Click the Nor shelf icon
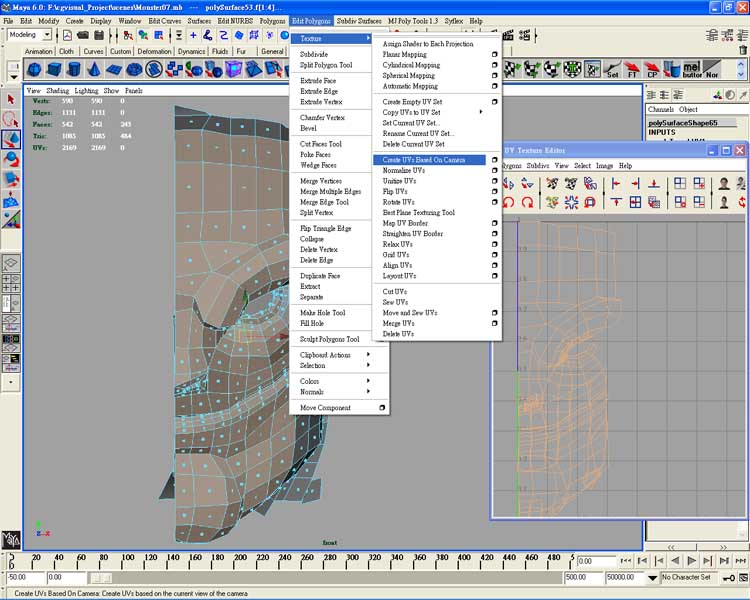Viewport: 750px width, 600px height. [x=712, y=69]
